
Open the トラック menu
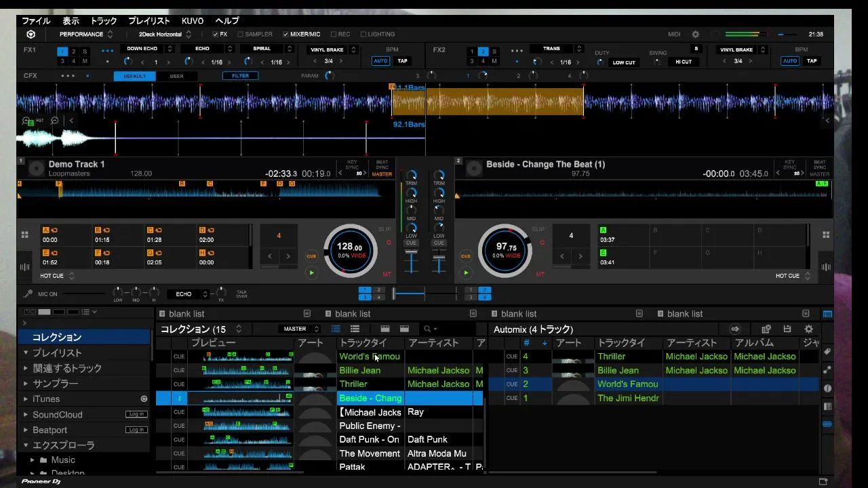pyautogui.click(x=104, y=21)
